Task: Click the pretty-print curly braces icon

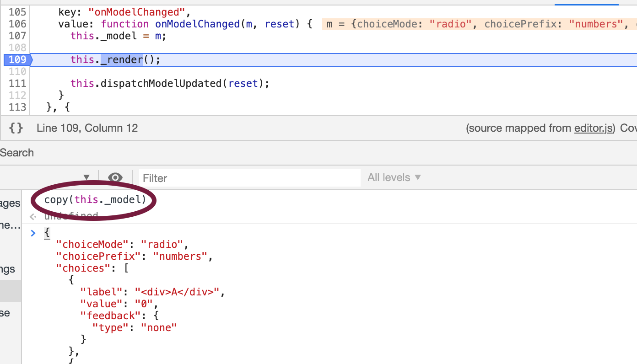Action: tap(16, 128)
